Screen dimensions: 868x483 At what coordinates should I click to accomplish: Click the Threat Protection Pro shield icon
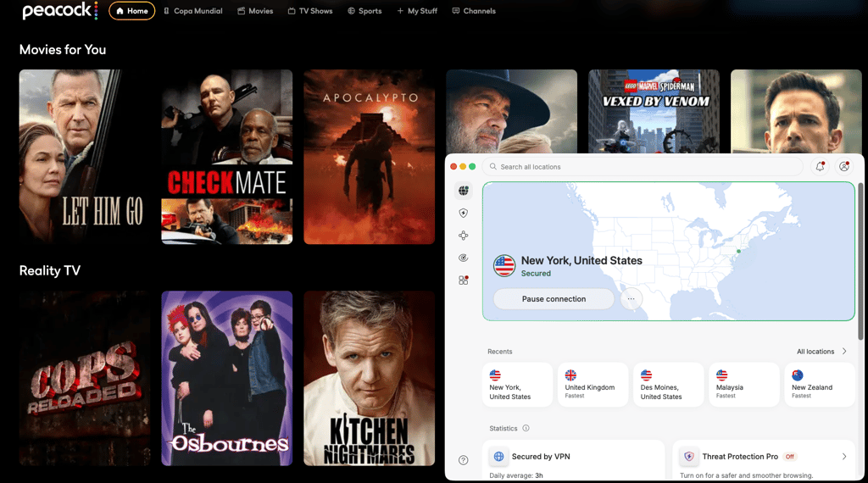689,457
